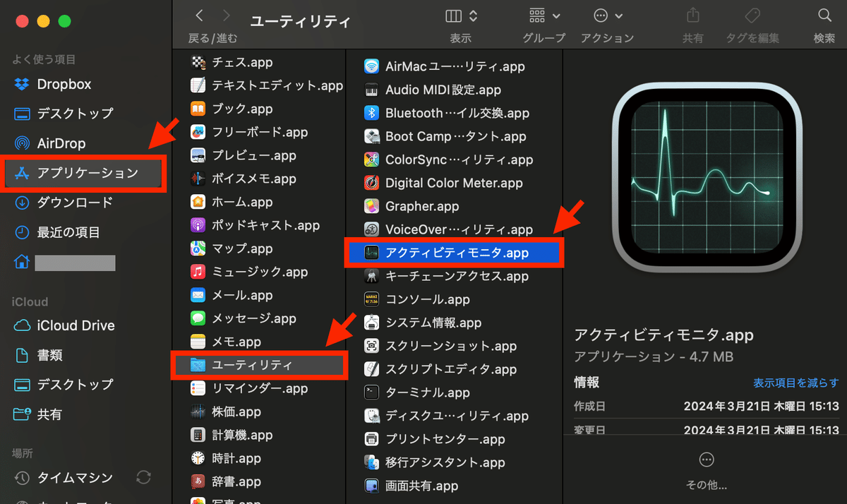
Task: Go forward with the right chevron
Action: click(226, 16)
